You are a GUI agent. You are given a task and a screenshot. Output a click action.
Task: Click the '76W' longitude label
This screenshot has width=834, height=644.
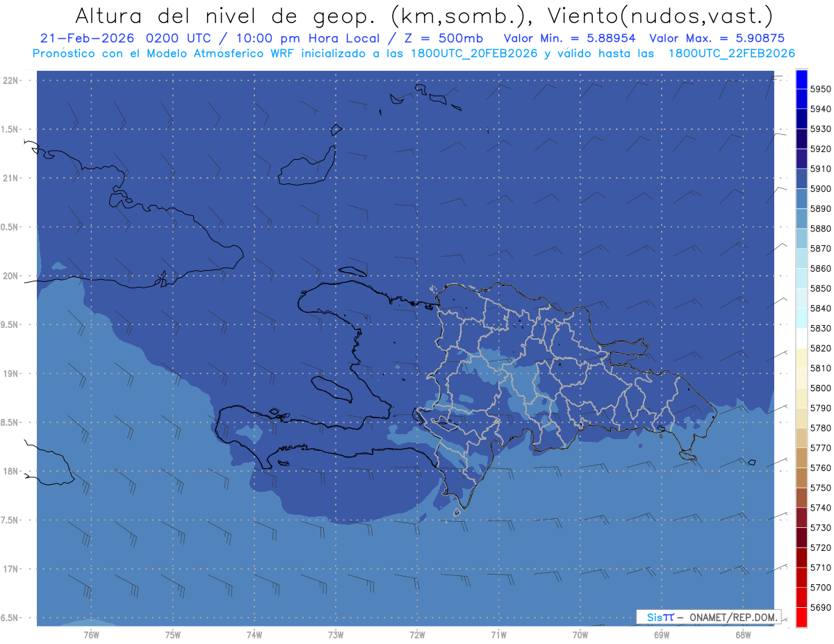click(x=91, y=634)
